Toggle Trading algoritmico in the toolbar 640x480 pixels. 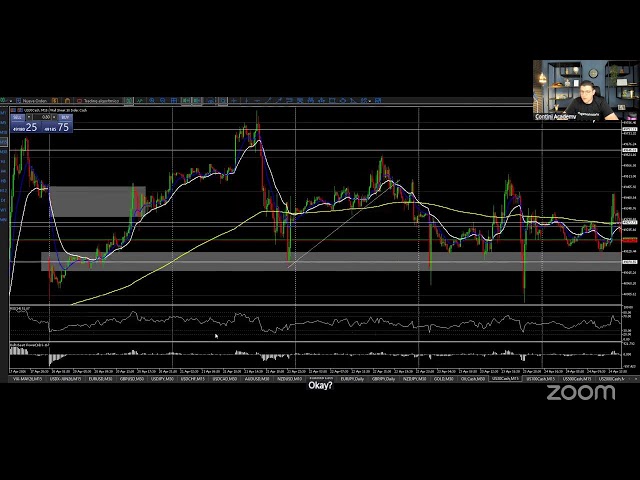coord(99,100)
